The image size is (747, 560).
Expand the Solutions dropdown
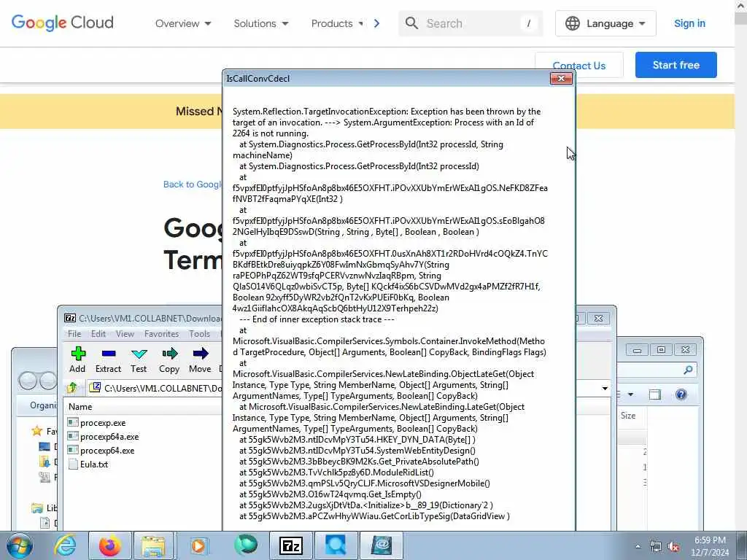(261, 23)
